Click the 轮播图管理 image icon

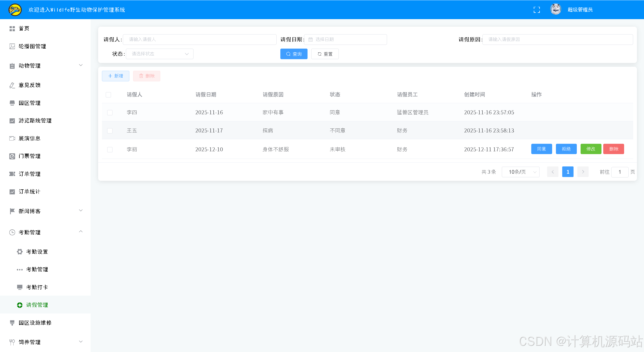coord(12,46)
